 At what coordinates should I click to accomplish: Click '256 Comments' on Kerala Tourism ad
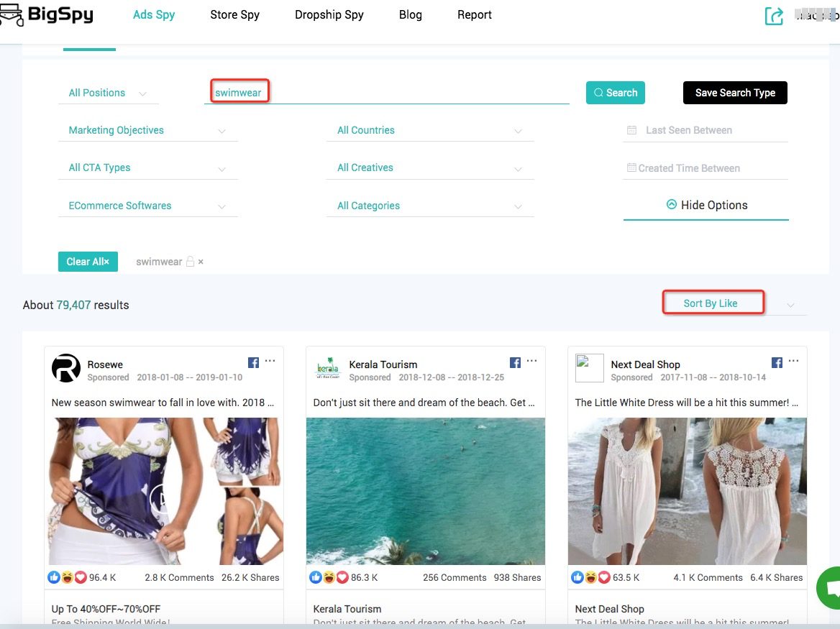[x=455, y=578]
